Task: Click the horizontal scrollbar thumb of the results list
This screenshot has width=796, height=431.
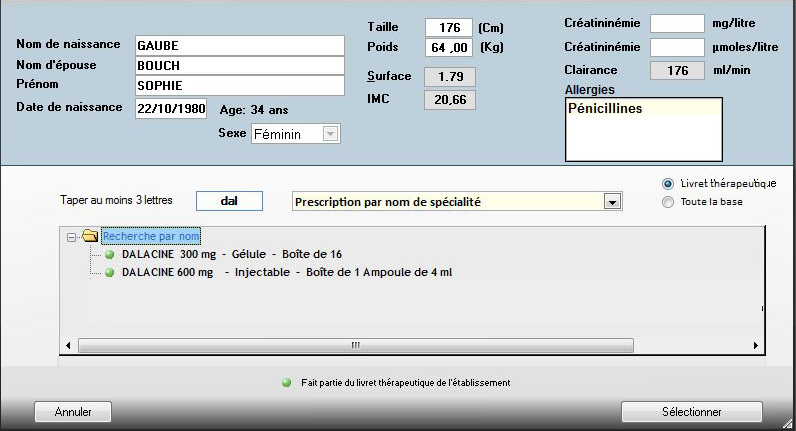Action: point(355,345)
